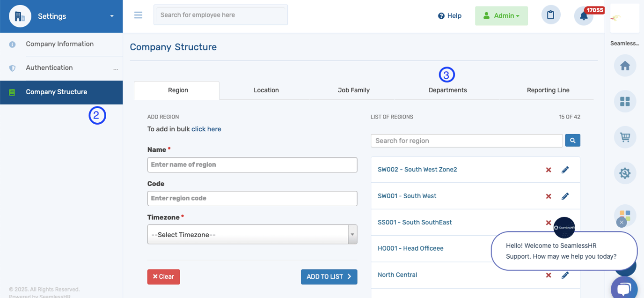
Task: Open the clipboard icon in top bar
Action: [x=551, y=15]
